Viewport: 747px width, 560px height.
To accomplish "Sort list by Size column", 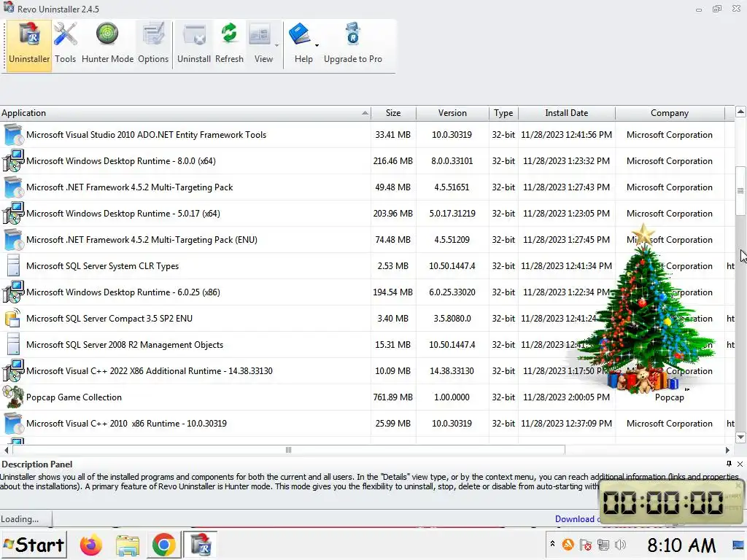I will pyautogui.click(x=393, y=113).
